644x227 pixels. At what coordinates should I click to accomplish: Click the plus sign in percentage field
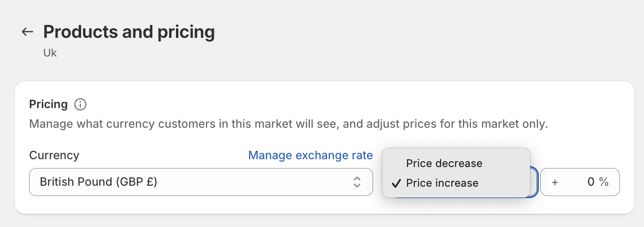pyautogui.click(x=555, y=182)
